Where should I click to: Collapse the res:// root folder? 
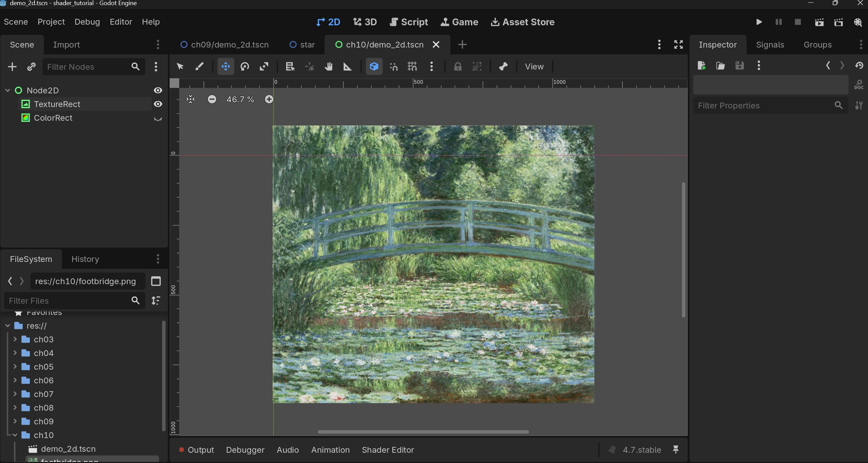[x=8, y=326]
